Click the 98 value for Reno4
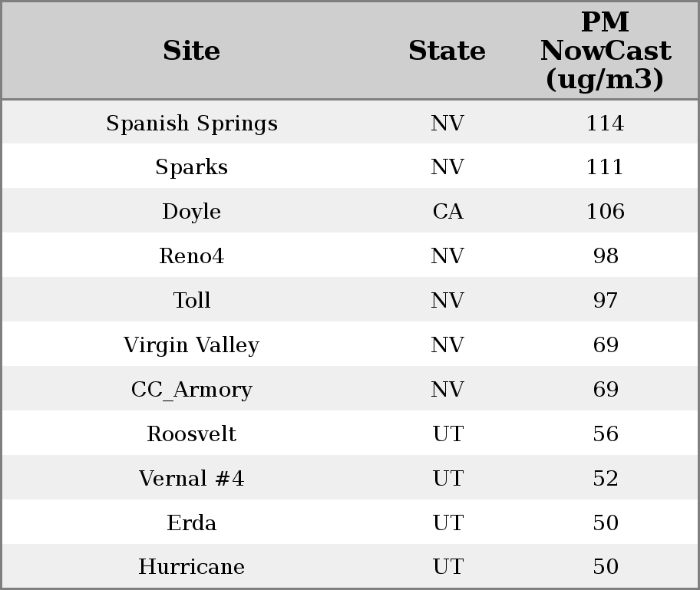This screenshot has width=700, height=590. pos(605,256)
